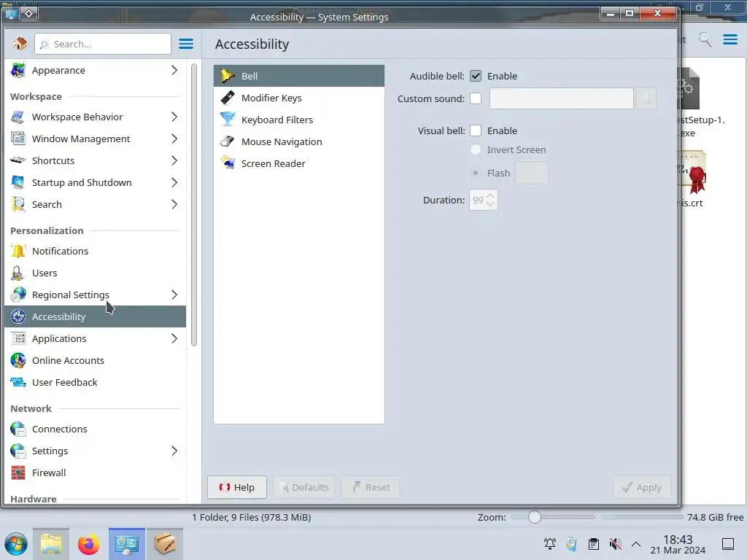Open the file manager from the taskbar
Viewport: 747px width, 560px height.
point(51,544)
